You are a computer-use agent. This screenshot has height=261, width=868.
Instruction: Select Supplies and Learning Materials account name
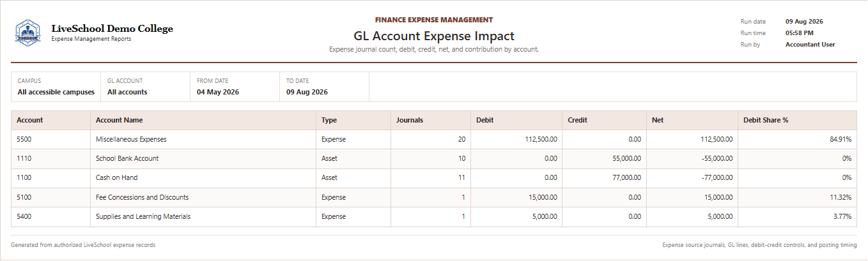[x=143, y=216]
